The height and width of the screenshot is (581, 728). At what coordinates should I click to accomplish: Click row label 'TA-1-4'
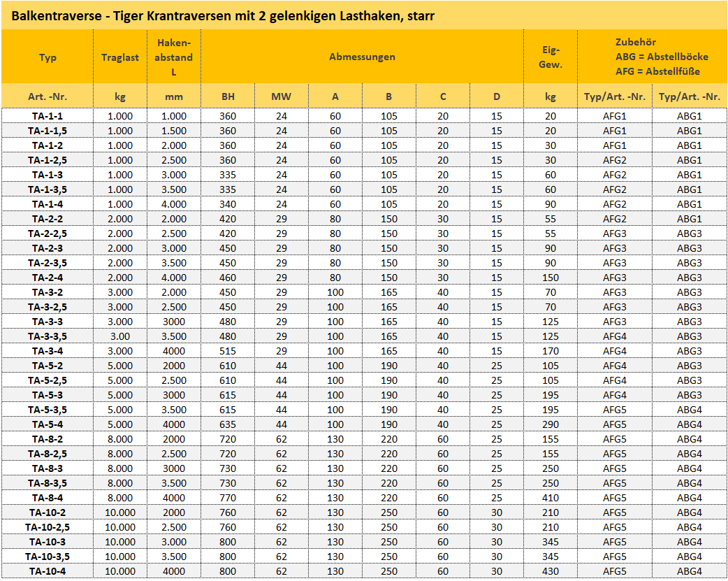pyautogui.click(x=48, y=204)
